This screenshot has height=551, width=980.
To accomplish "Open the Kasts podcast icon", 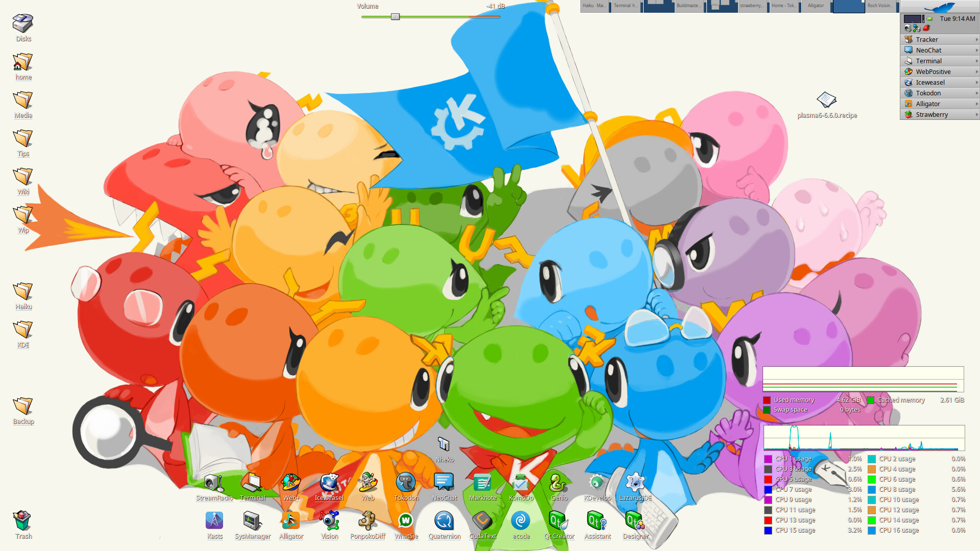I will click(x=214, y=521).
